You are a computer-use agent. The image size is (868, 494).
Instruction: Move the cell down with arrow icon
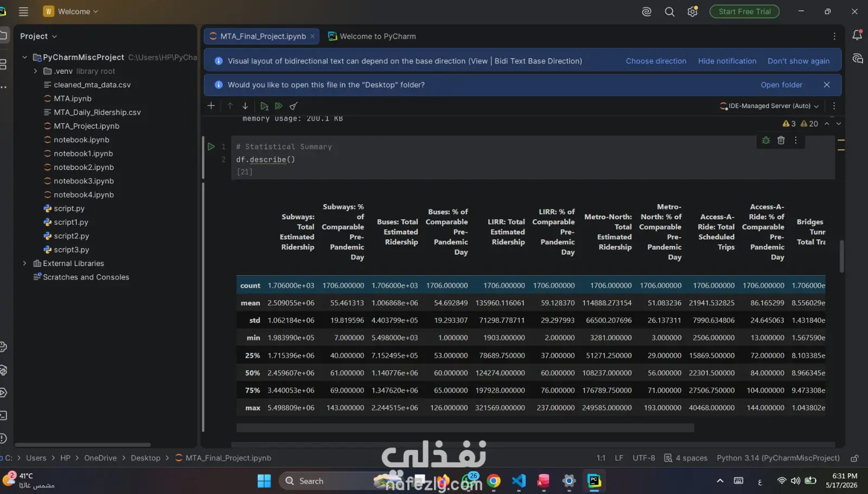245,106
